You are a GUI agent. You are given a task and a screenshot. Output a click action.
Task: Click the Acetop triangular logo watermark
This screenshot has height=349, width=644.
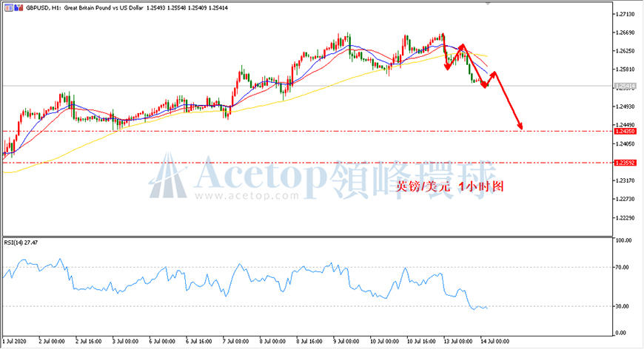click(167, 176)
